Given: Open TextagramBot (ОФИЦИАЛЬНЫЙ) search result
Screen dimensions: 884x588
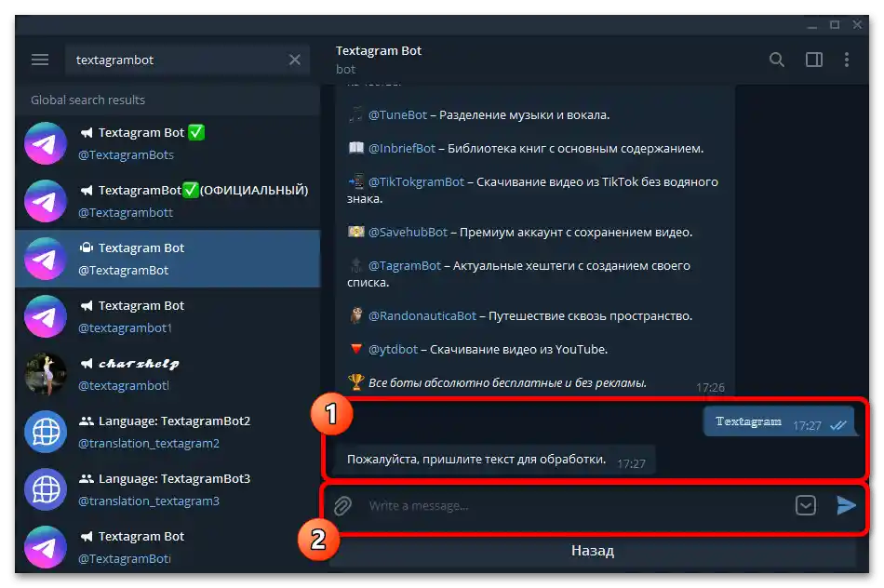Looking at the screenshot, I should click(168, 201).
